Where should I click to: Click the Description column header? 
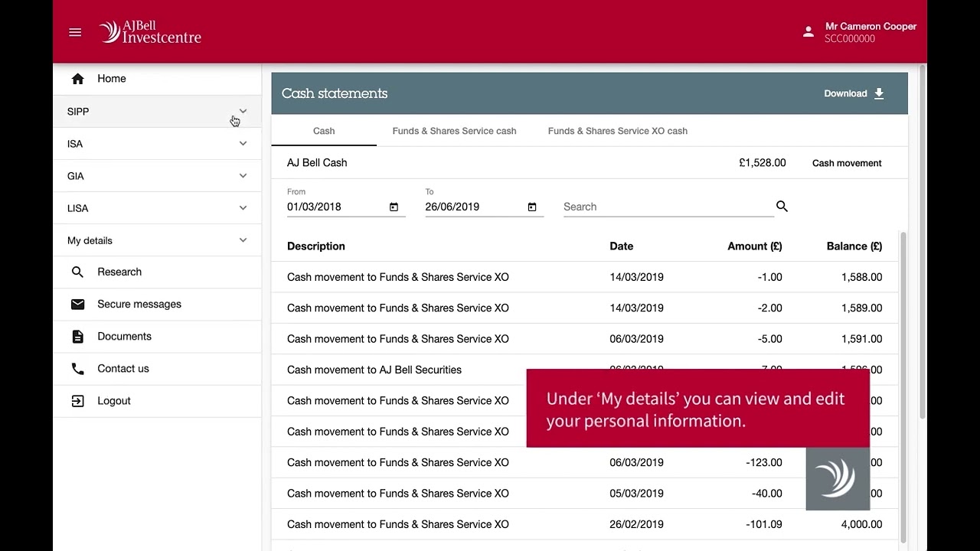pos(316,246)
